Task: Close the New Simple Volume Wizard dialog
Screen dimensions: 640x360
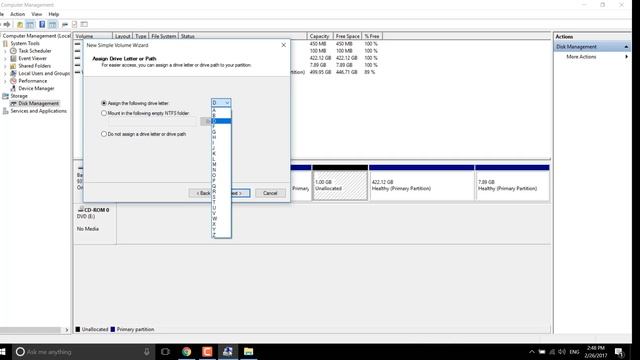Action: click(284, 45)
